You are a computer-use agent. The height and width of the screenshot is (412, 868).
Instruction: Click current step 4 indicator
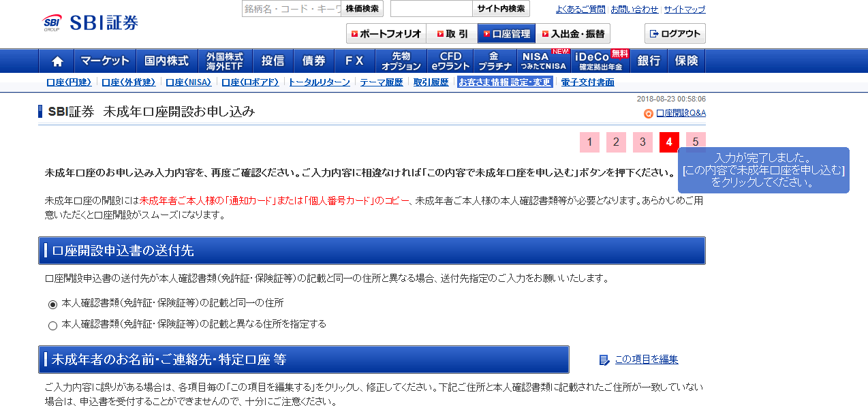coord(669,142)
